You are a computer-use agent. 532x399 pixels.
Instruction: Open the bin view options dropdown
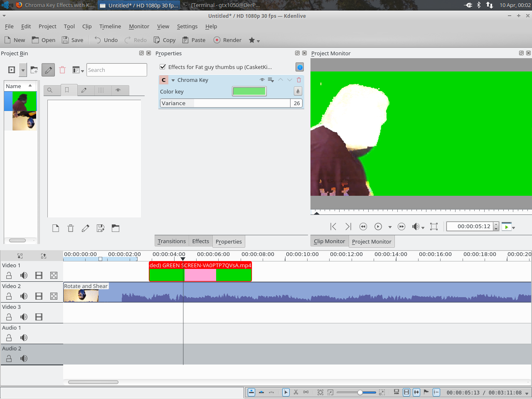[x=81, y=70]
